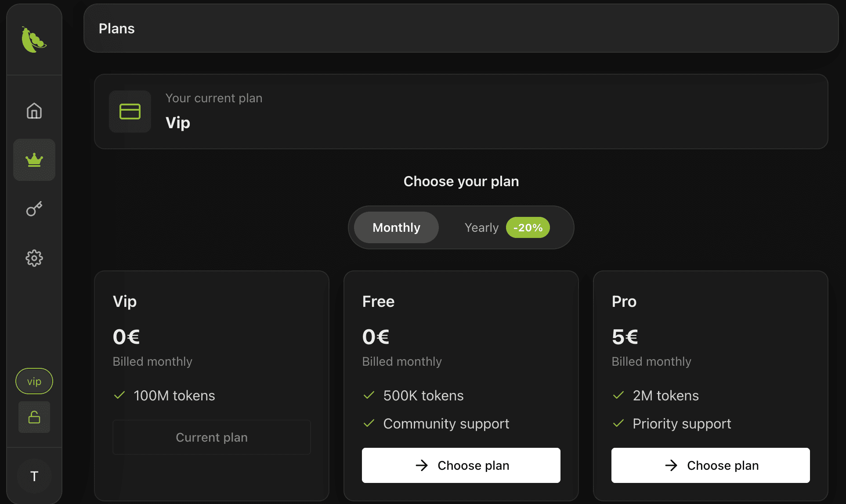
Task: Open the settings gear icon
Action: click(34, 258)
